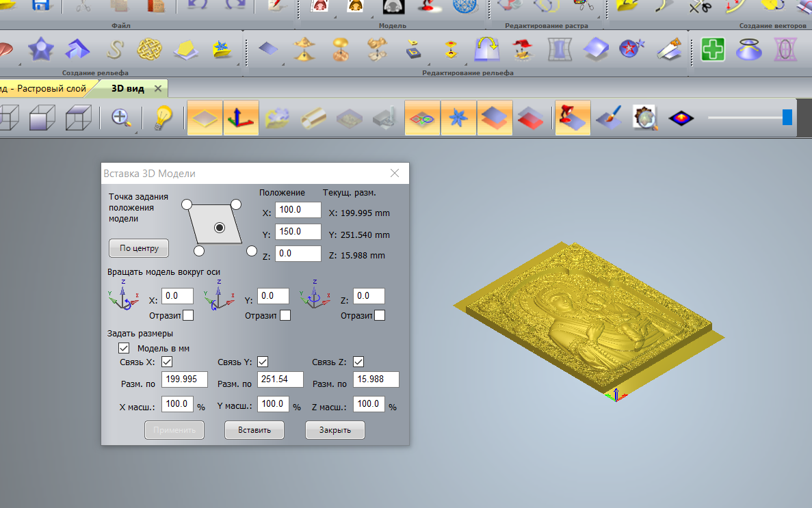Viewport: 812px width, 508px height.
Task: Close the 3D вид tab
Action: (158, 89)
